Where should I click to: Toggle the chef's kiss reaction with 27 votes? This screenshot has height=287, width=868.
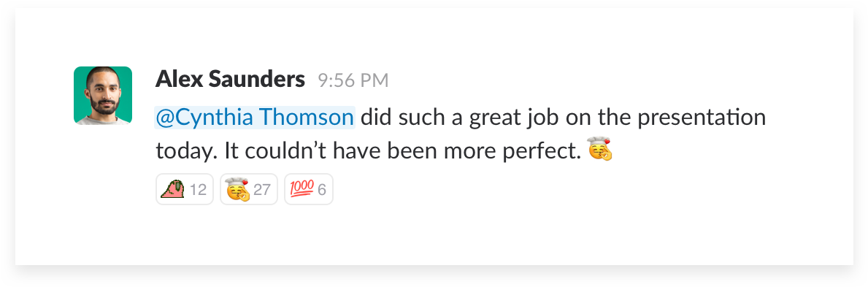pos(248,189)
